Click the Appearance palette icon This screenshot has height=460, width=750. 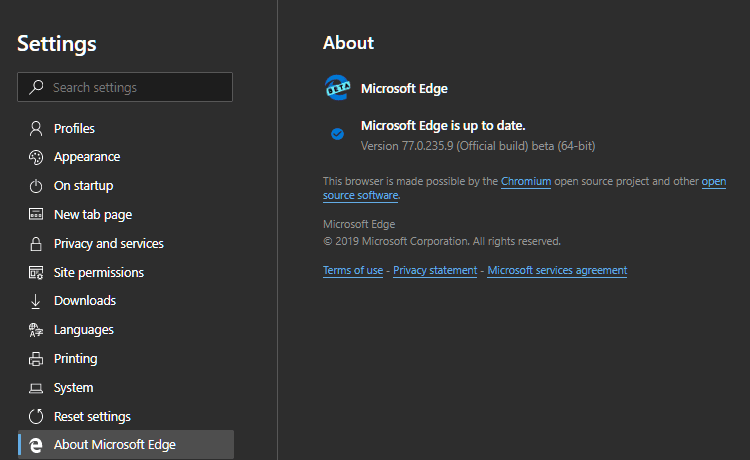tap(36, 157)
